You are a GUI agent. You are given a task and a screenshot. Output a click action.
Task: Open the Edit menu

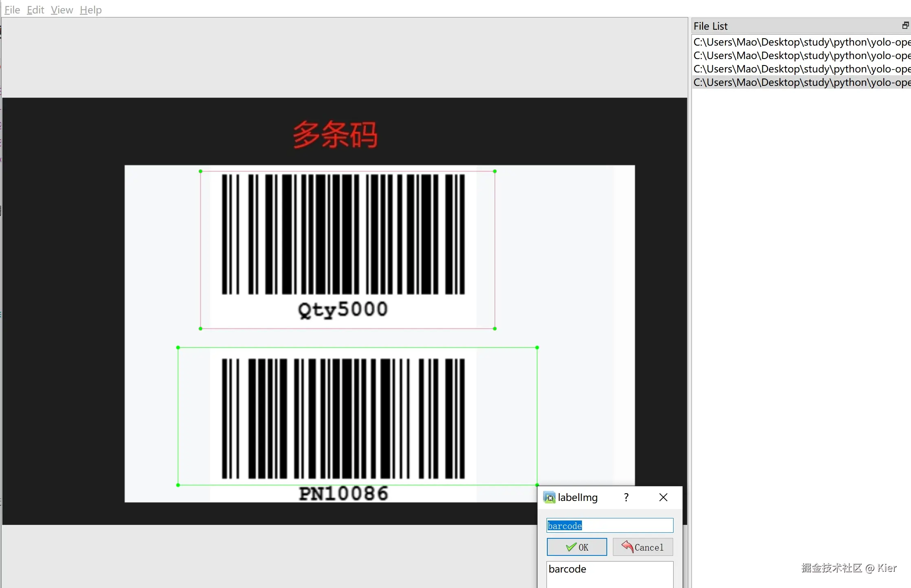click(x=35, y=10)
